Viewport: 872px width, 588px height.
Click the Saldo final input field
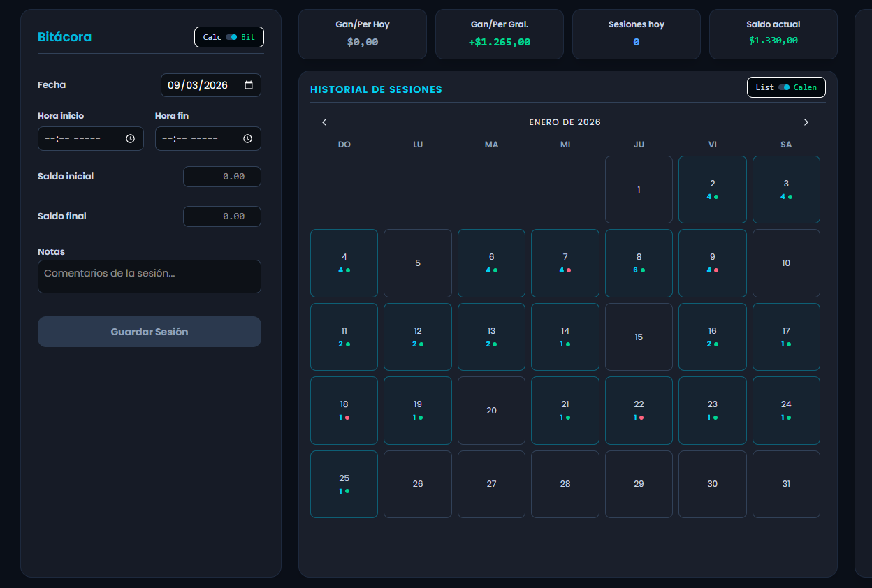pos(222,216)
